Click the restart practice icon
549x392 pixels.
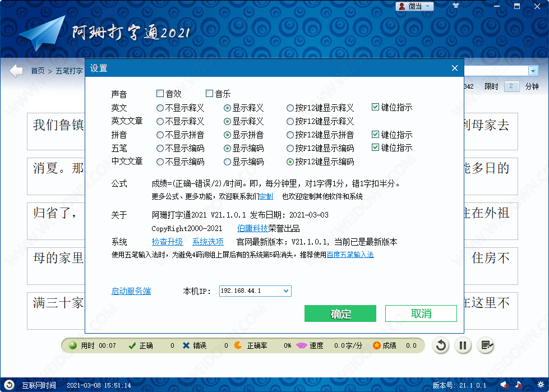coord(441,346)
